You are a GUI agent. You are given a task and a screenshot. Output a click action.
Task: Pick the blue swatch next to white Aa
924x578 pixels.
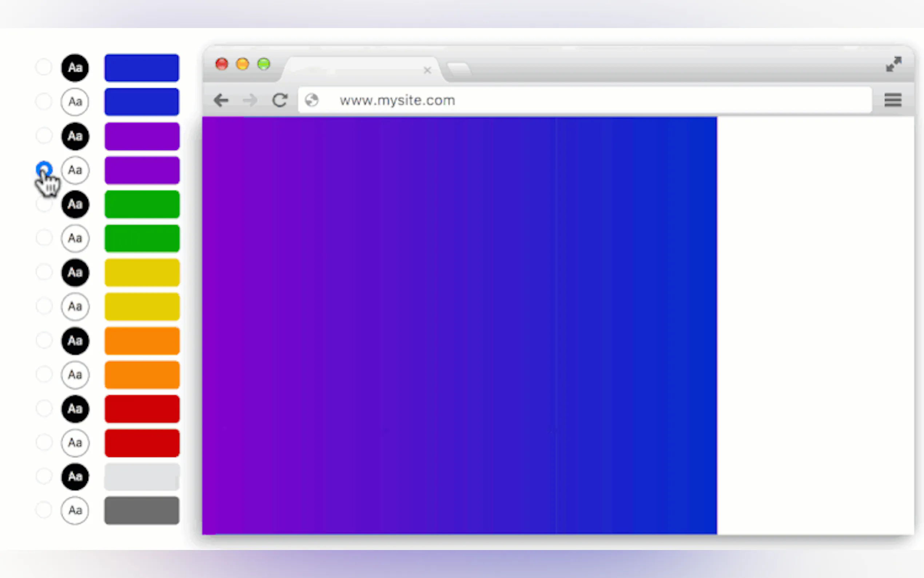click(x=142, y=102)
